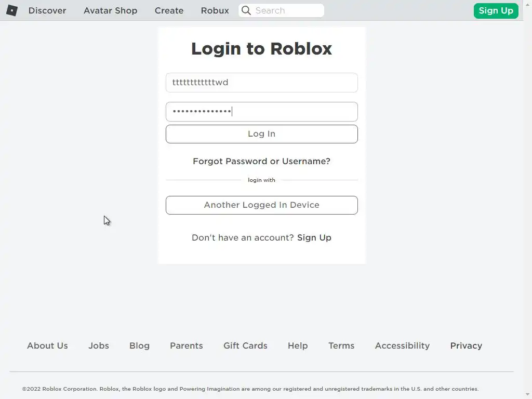Screen dimensions: 532x399
Task: Open Avatar Shop in navigation
Action: [x=110, y=10]
